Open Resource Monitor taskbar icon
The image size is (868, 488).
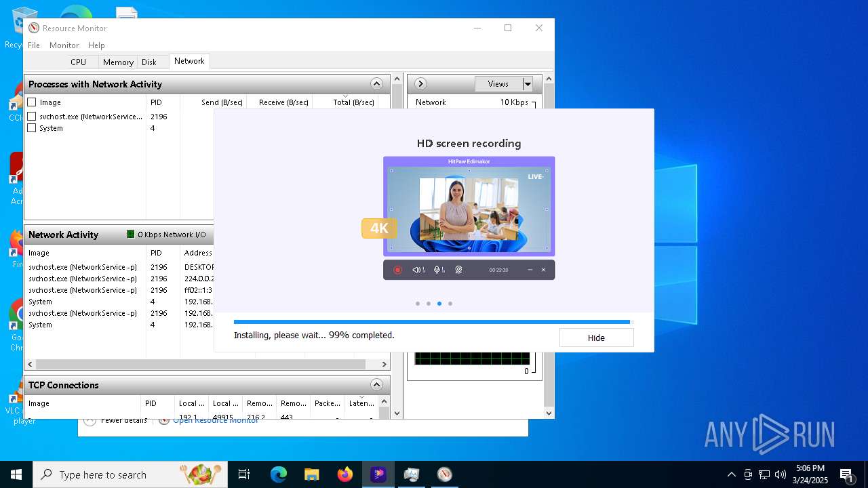tap(445, 474)
